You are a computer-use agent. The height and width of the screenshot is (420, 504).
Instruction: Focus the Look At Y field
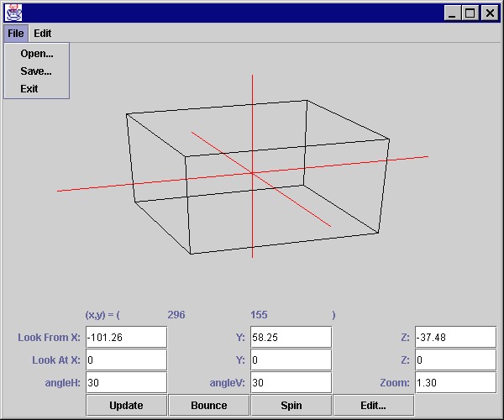tap(291, 360)
